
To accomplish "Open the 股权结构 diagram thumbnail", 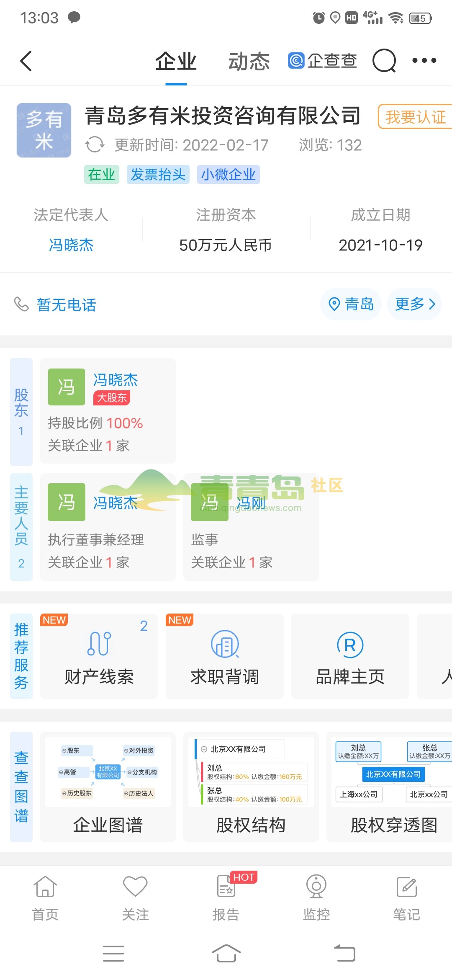I will pos(251,772).
